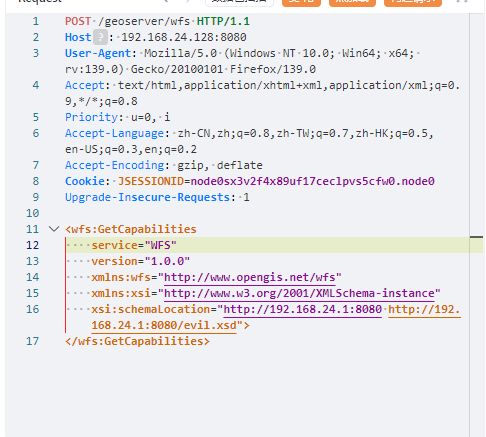Viewport: 486px width, 437px height.
Task: Click the closing </wfs:GetCapabilities> tag
Action: tap(137, 341)
